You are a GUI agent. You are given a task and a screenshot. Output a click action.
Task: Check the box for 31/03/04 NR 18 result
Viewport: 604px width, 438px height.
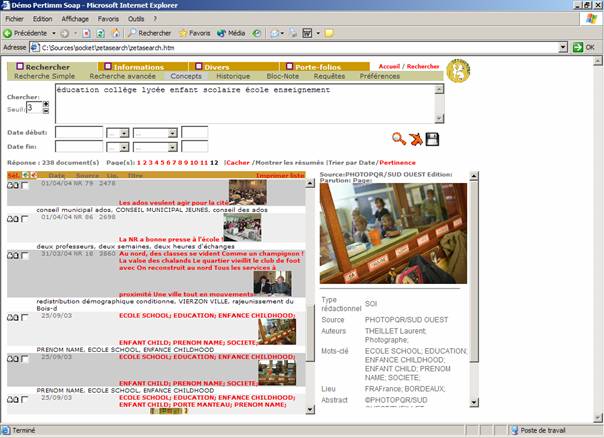tap(25, 256)
